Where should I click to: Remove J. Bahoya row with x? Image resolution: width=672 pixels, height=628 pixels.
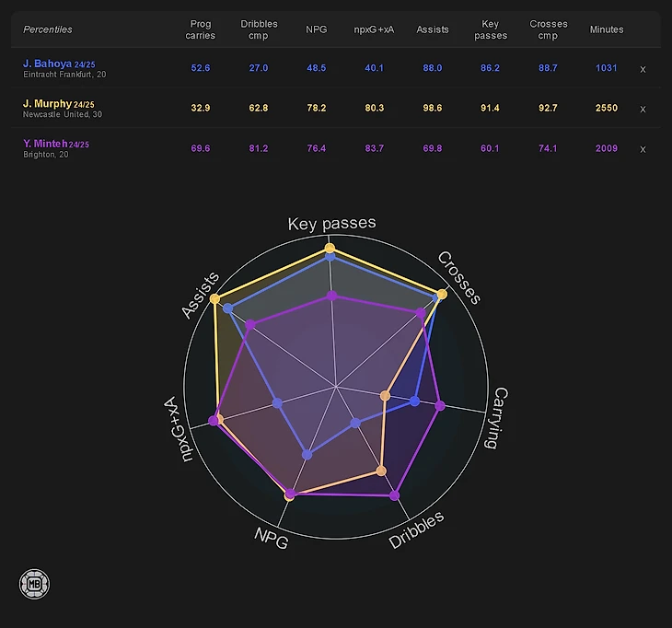click(643, 69)
